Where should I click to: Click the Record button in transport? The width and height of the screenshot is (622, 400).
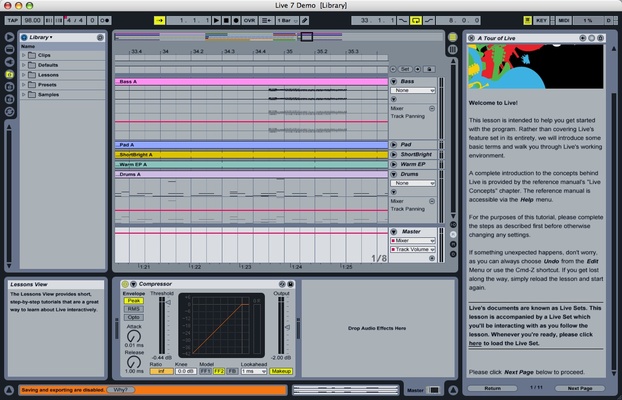(236, 20)
